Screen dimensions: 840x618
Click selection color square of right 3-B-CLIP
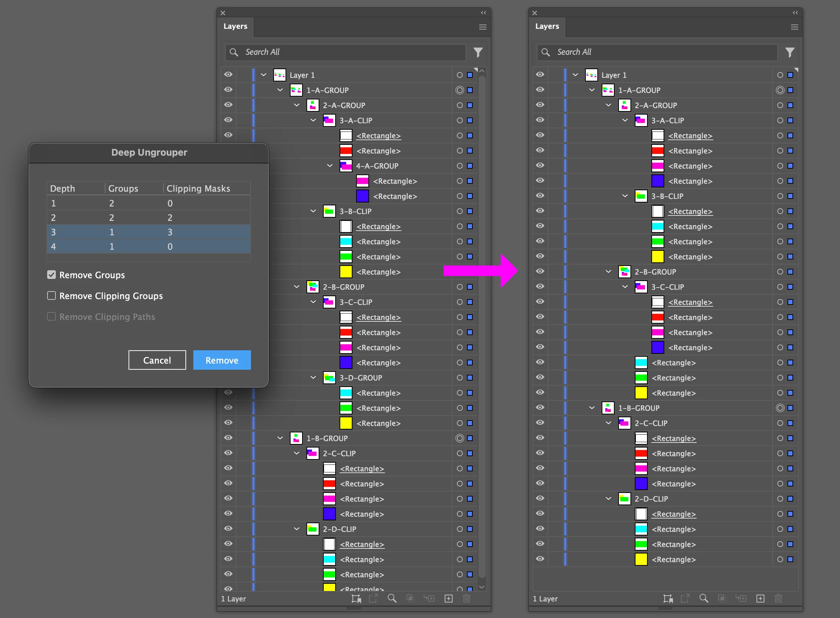(x=790, y=196)
